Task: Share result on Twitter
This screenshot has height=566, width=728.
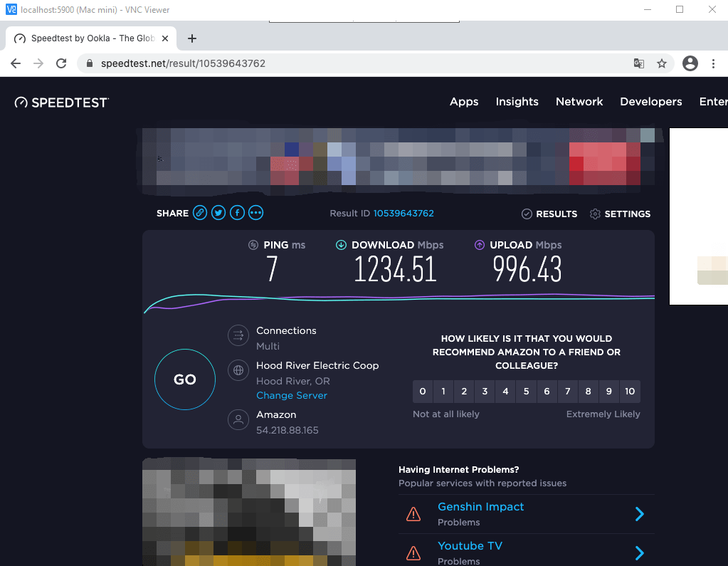Action: point(218,213)
